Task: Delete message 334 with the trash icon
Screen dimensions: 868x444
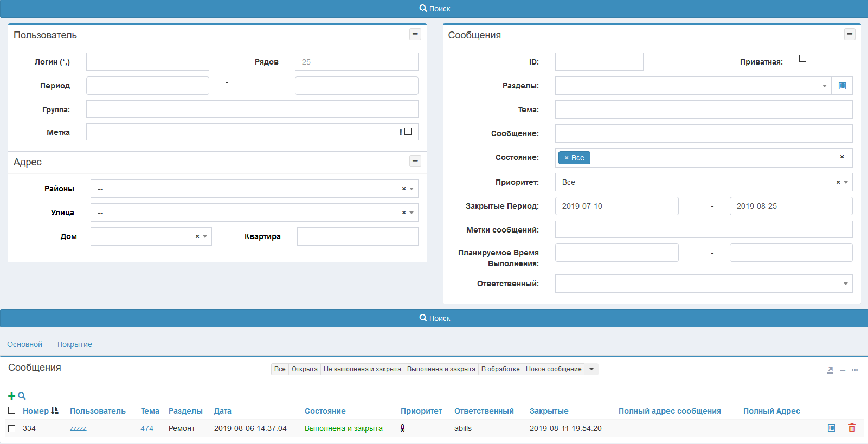Action: coord(852,428)
